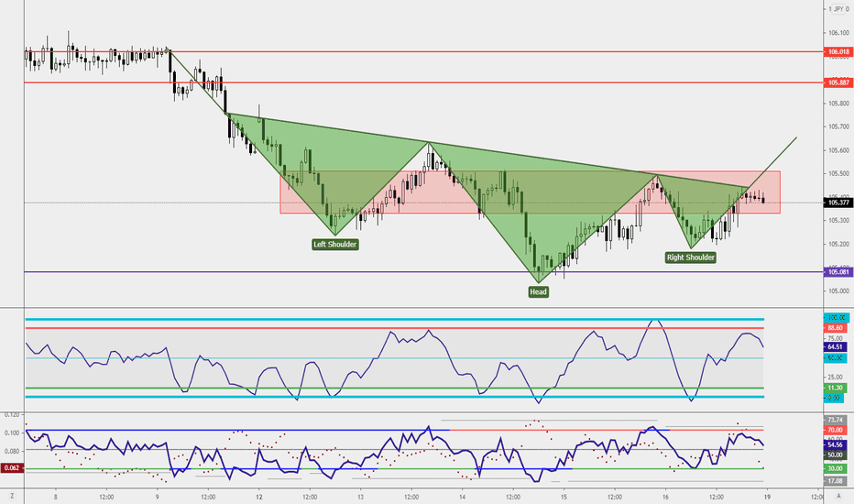The image size is (854, 504).
Task: Click the Head pattern label
Action: click(538, 291)
